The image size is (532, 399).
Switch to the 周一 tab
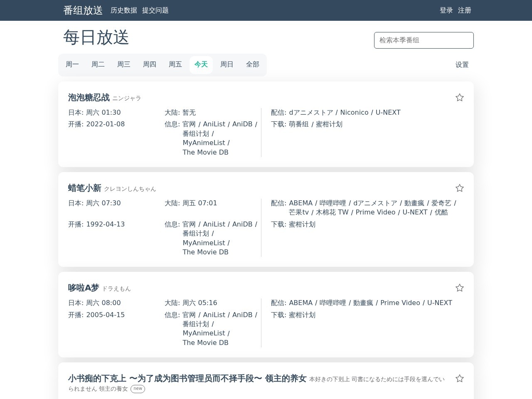[x=72, y=64]
